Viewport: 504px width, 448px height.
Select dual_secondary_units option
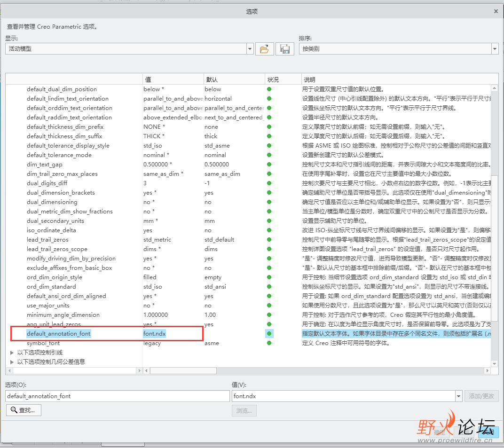(55, 221)
